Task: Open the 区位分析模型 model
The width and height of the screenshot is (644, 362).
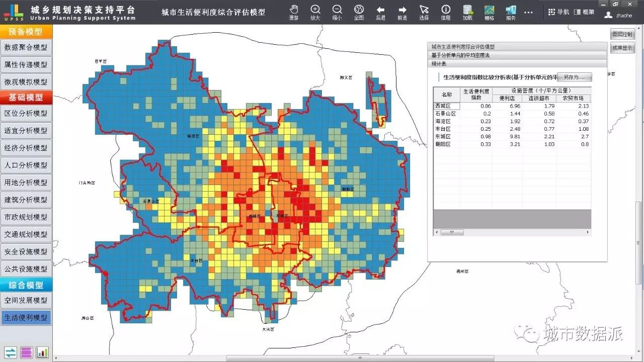Action: [26, 113]
